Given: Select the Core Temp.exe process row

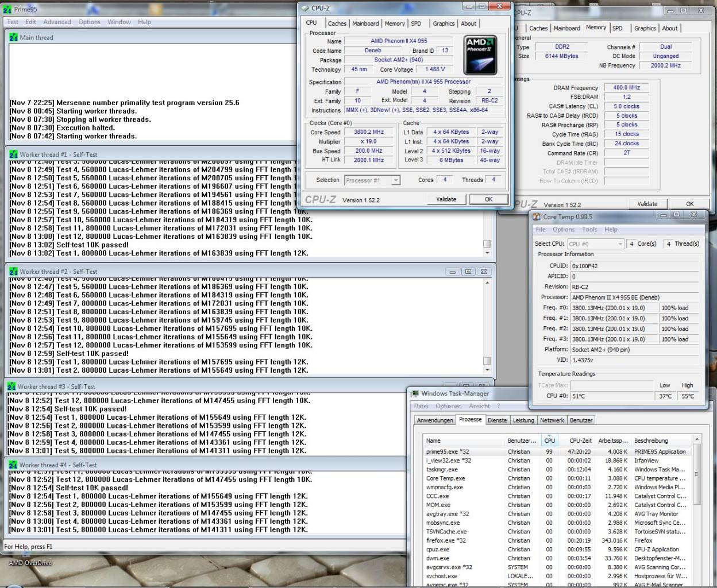Looking at the screenshot, I should [557, 478].
